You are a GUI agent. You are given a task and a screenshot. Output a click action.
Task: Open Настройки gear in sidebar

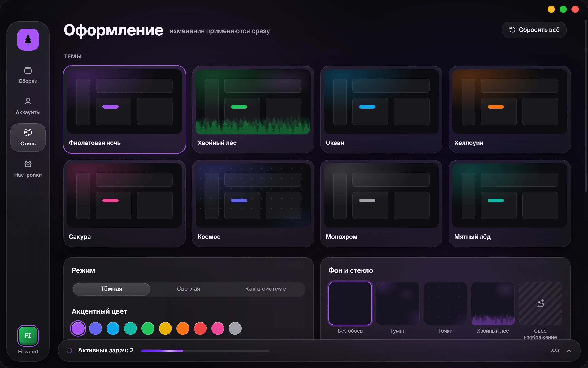pos(28,169)
